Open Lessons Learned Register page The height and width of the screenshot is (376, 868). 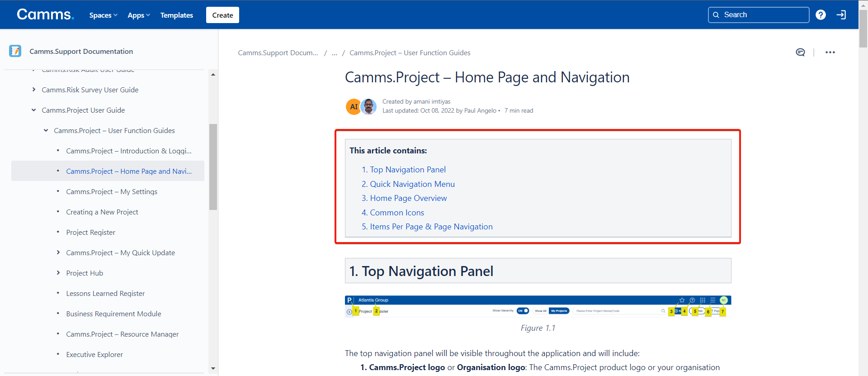click(105, 293)
